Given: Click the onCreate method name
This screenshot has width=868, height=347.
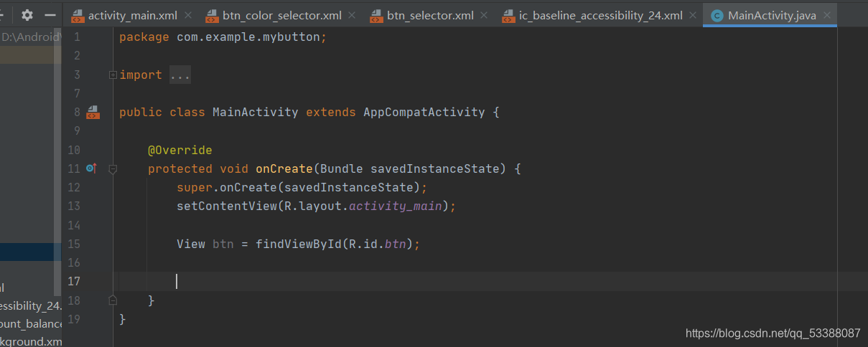Looking at the screenshot, I should tap(284, 169).
